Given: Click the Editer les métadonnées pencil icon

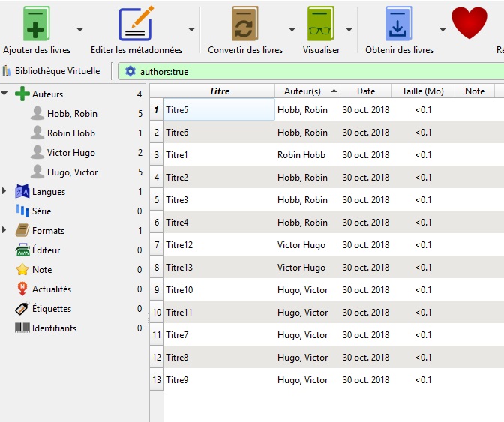Looking at the screenshot, I should pyautogui.click(x=136, y=24).
